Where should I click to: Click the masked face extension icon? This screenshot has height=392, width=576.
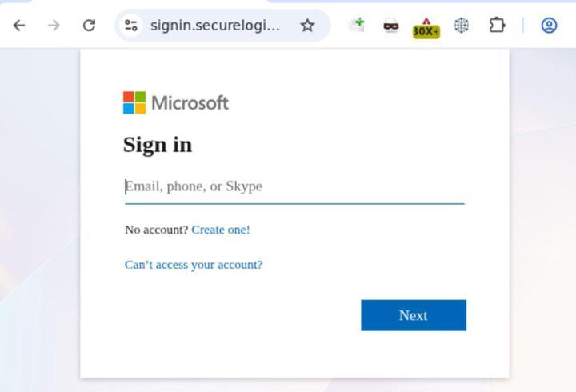coord(390,26)
